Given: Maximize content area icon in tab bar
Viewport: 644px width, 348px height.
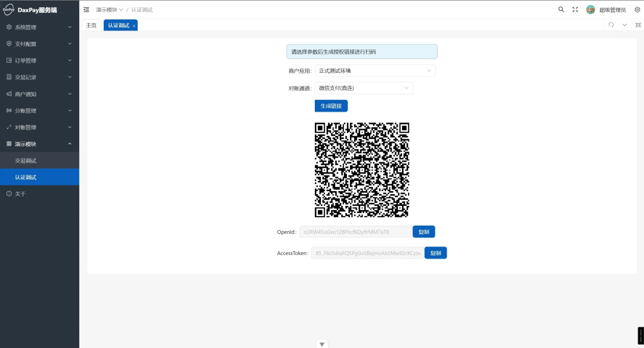Looking at the screenshot, I should [638, 25].
